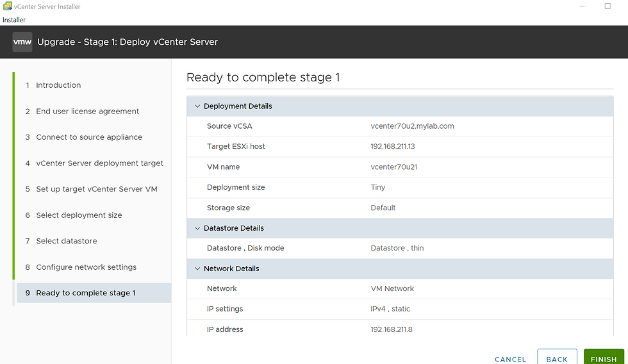The height and width of the screenshot is (364, 628).
Task: Go to step 4 vCenter Server deployment target
Action: coord(99,163)
